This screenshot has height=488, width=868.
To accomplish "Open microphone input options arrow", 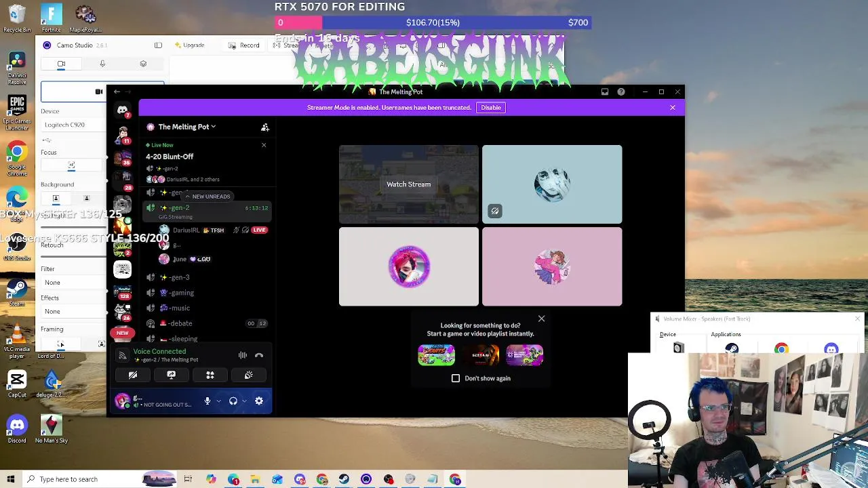I will [x=218, y=401].
